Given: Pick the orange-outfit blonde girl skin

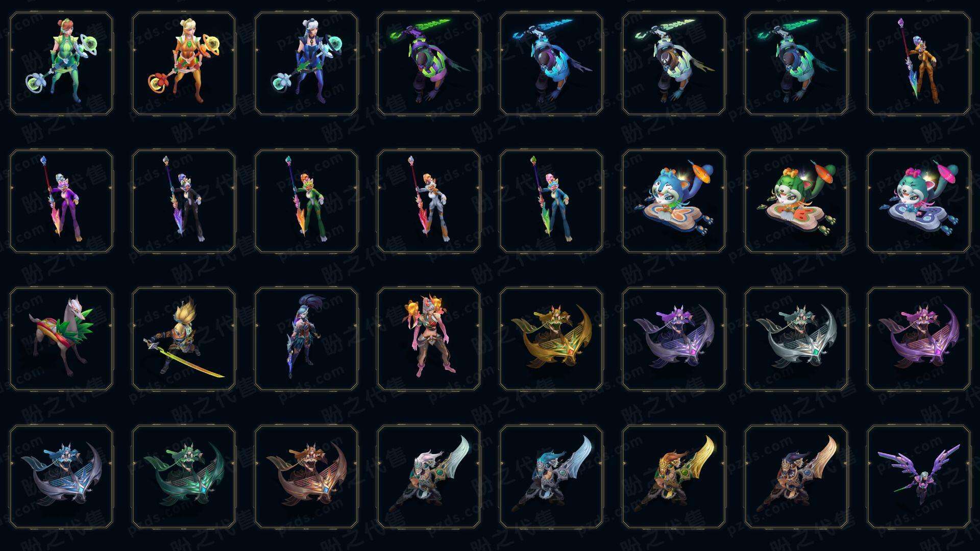Looking at the screenshot, I should pos(184,64).
